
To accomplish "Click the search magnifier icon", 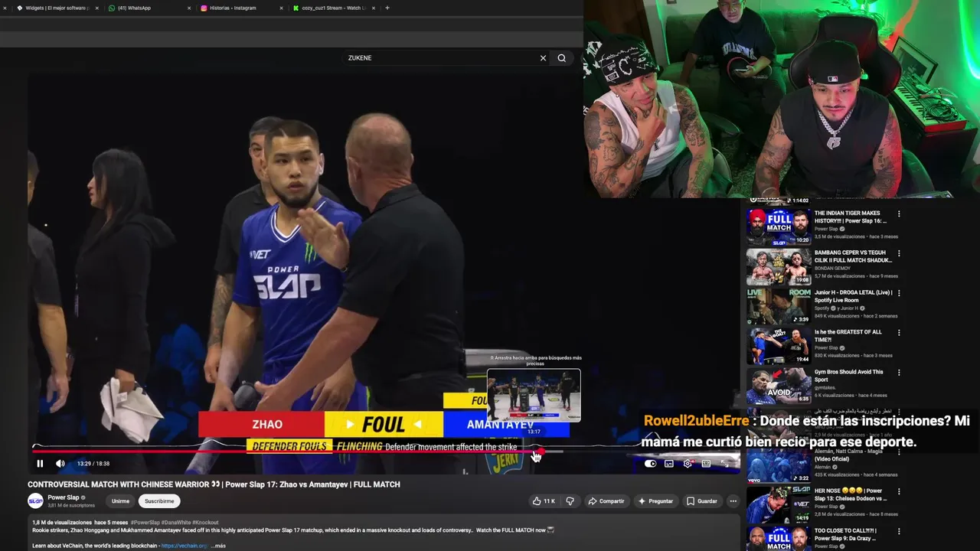I will (x=562, y=58).
